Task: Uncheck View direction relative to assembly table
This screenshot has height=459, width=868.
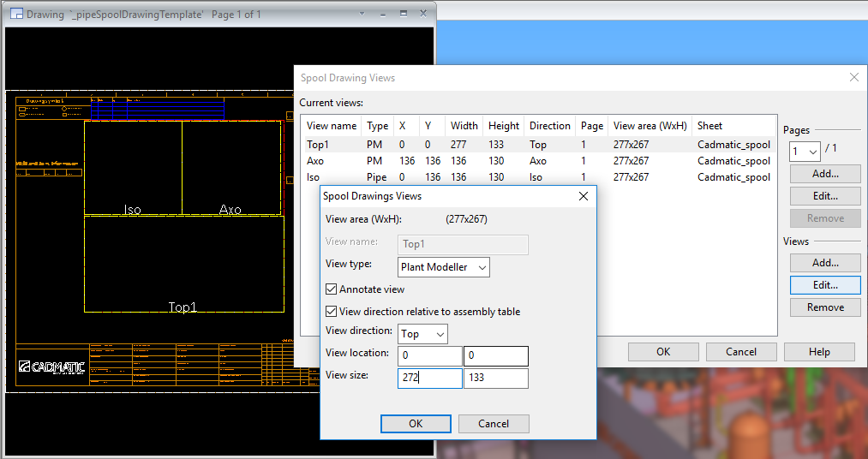Action: (x=332, y=312)
